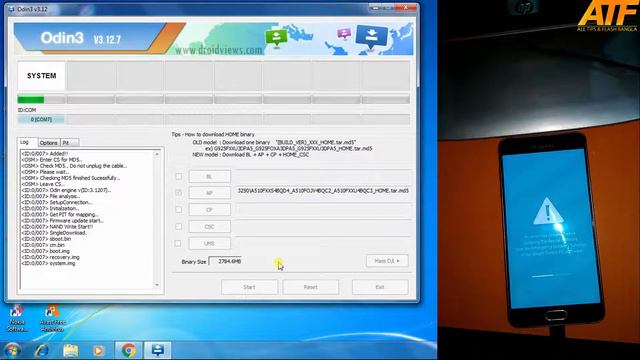Open the Mass D/L dropdown button
640x360 pixels.
[x=387, y=261]
